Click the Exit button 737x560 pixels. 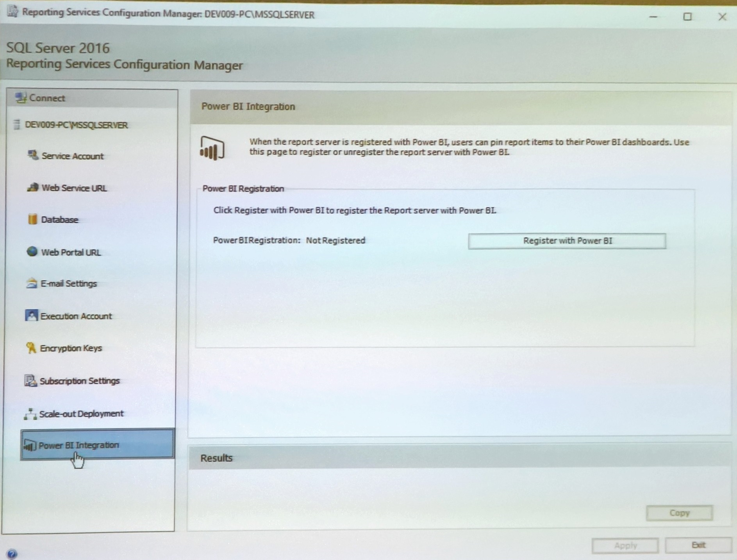[x=698, y=545]
